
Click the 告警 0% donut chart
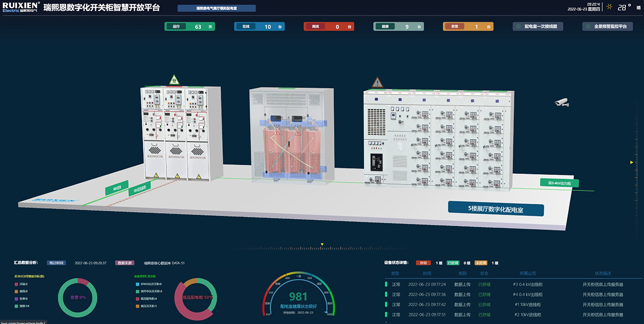pyautogui.click(x=78, y=297)
